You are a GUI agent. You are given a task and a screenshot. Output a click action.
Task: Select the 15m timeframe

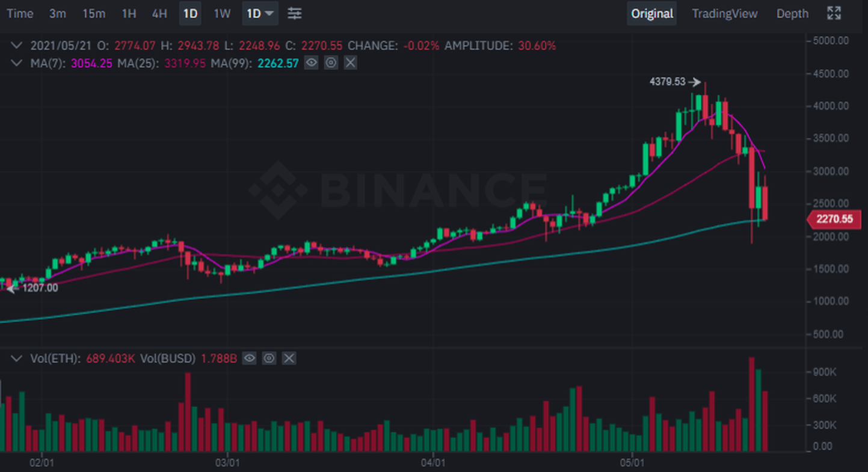tap(94, 13)
